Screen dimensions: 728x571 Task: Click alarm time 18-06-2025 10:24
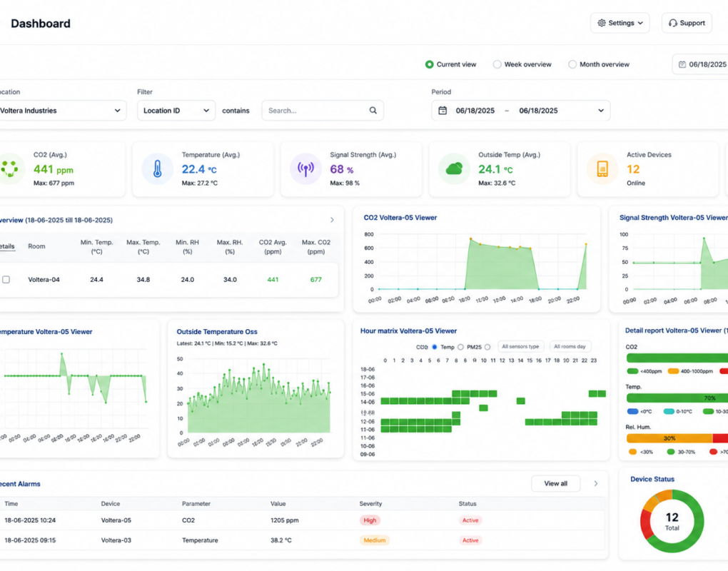pyautogui.click(x=30, y=520)
